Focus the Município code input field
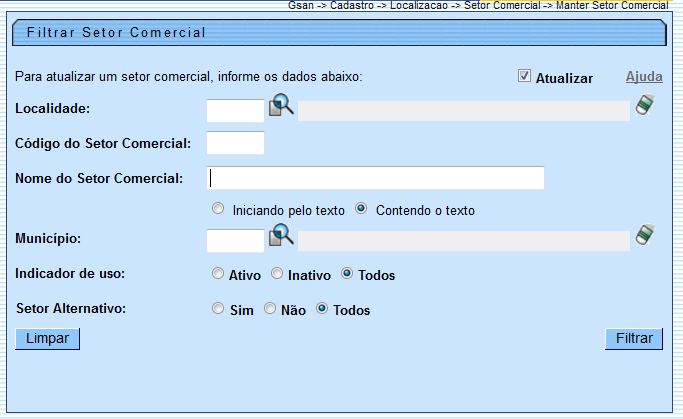 pos(235,241)
